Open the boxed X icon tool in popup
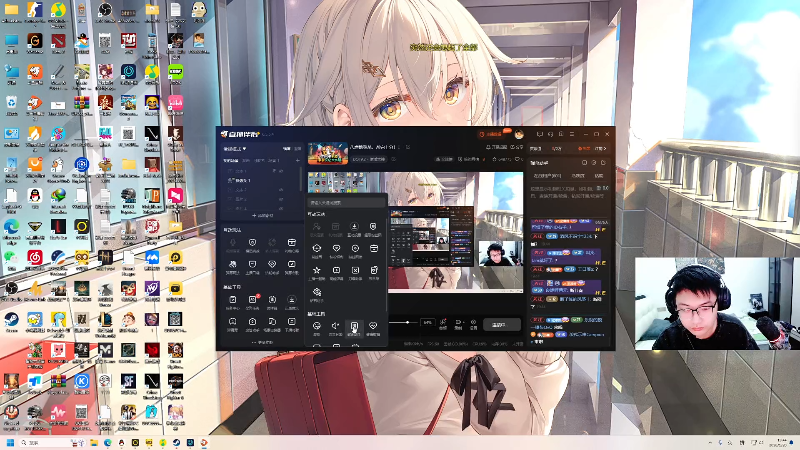This screenshot has width=800, height=450. click(x=355, y=270)
